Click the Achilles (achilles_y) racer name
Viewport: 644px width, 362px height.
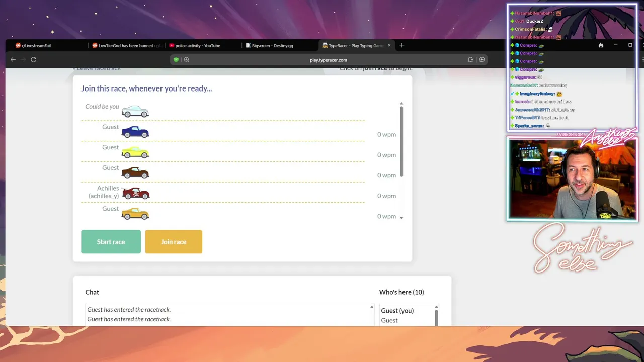pyautogui.click(x=104, y=192)
